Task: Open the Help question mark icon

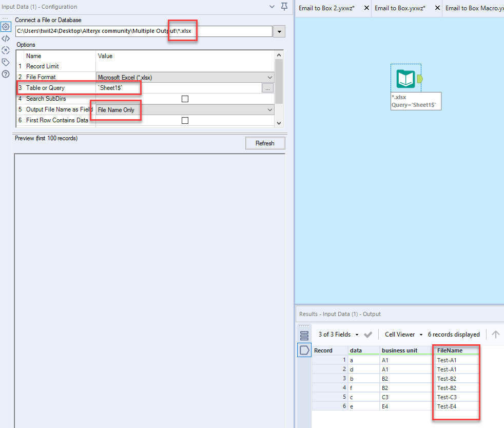Action: pyautogui.click(x=6, y=74)
